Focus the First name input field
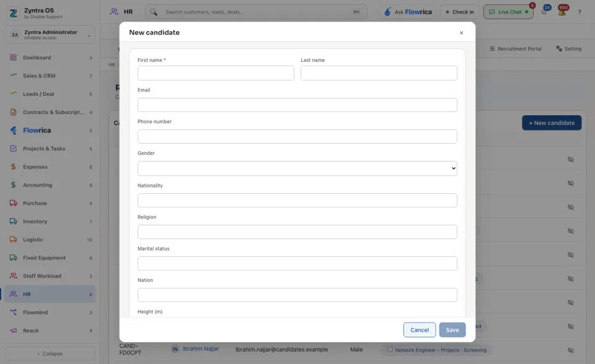 coord(216,73)
